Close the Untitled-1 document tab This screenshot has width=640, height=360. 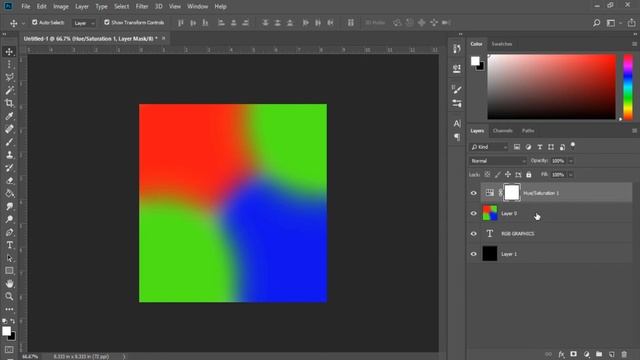pos(163,38)
